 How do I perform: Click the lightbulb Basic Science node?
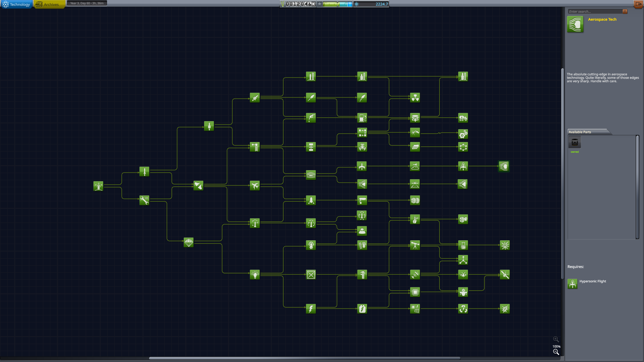click(x=255, y=275)
